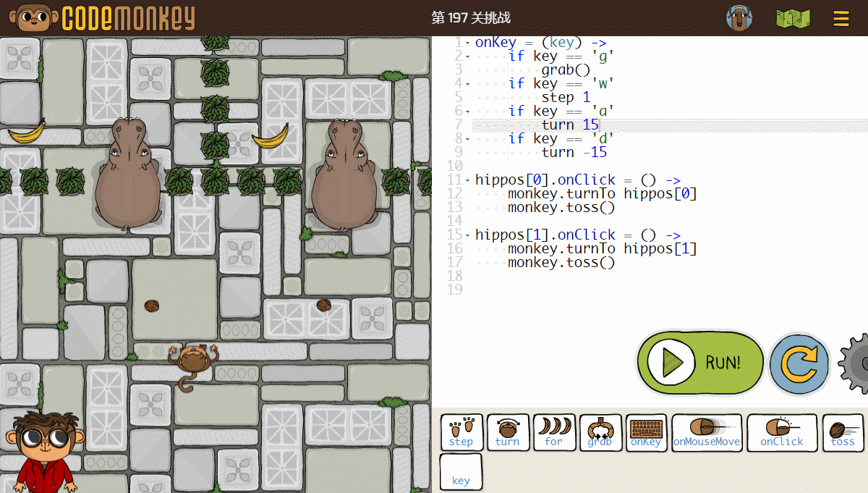
Task: Insert the grab command block
Action: pyautogui.click(x=600, y=432)
